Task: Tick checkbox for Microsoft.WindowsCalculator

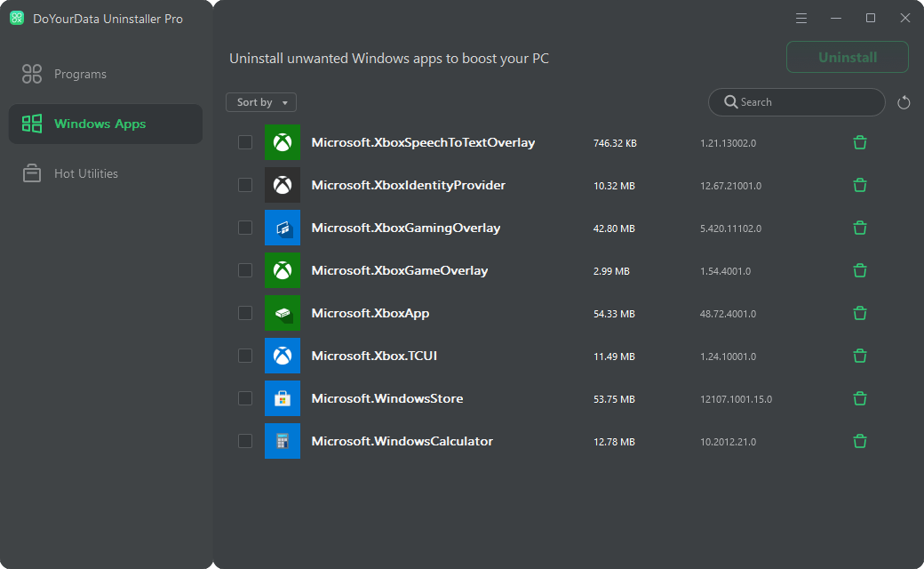Action: tap(245, 441)
